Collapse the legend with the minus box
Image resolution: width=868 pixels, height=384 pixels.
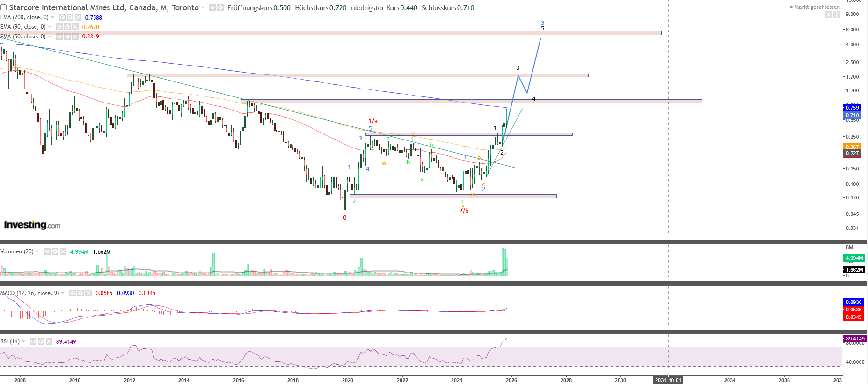tap(3, 8)
